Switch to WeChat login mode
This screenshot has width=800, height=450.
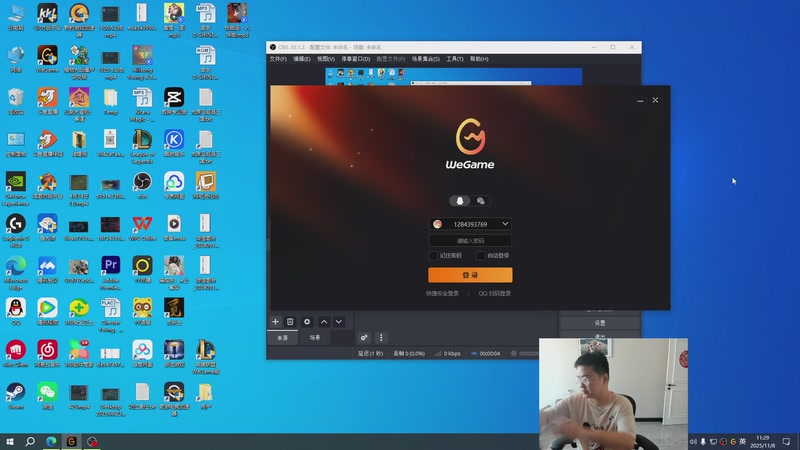click(481, 201)
